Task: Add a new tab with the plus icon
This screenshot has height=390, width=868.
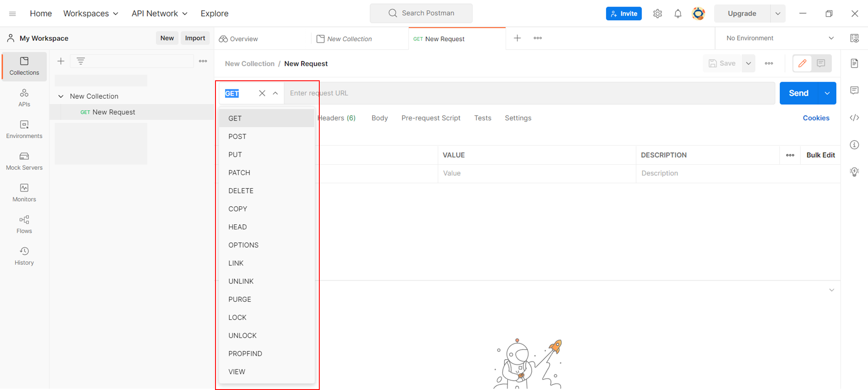Action: 517,38
